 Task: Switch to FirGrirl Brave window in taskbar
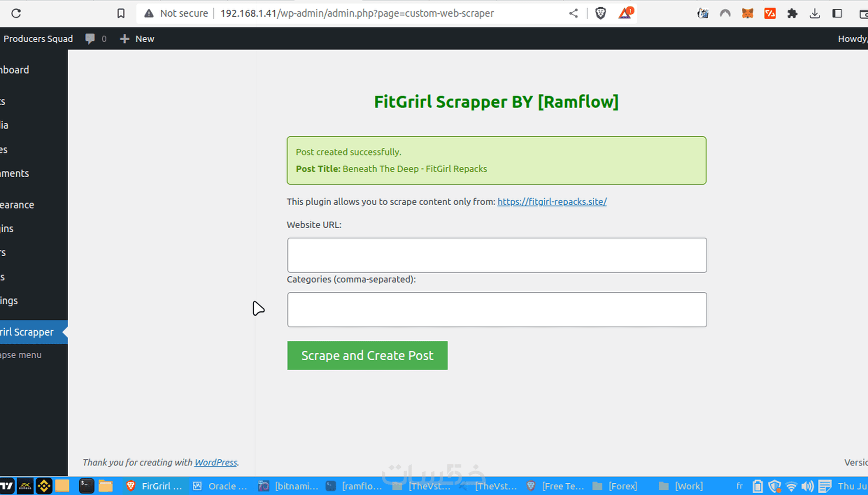pos(154,486)
